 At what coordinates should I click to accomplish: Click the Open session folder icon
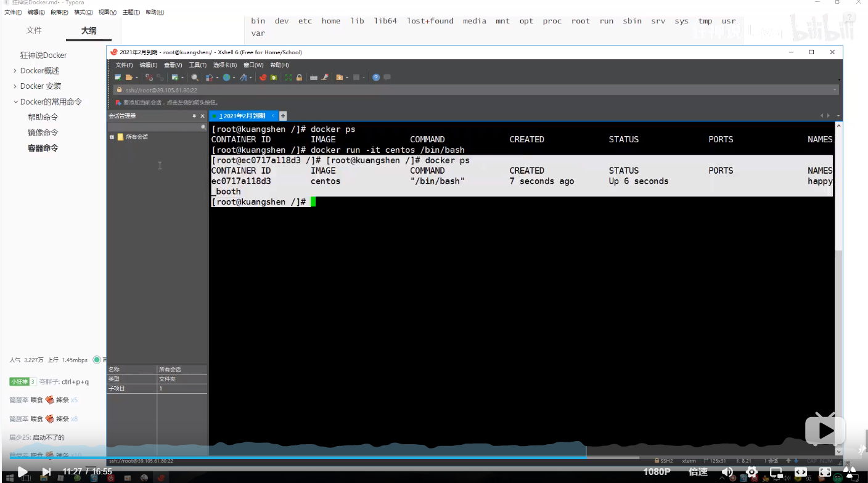129,78
